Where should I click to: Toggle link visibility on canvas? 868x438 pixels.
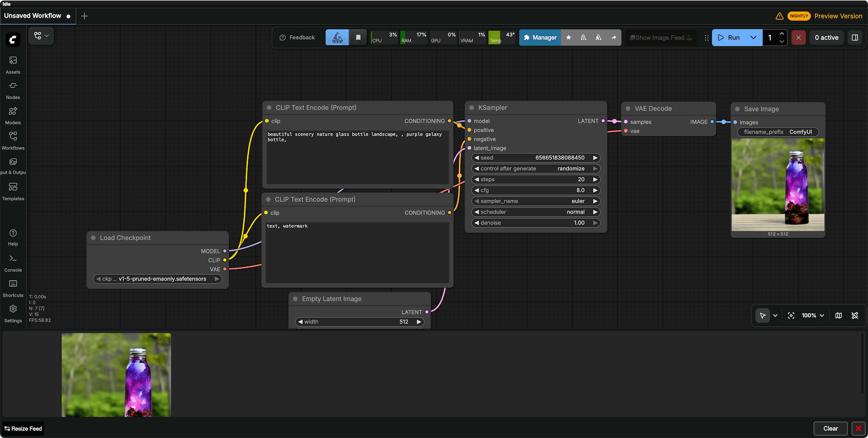pyautogui.click(x=855, y=316)
